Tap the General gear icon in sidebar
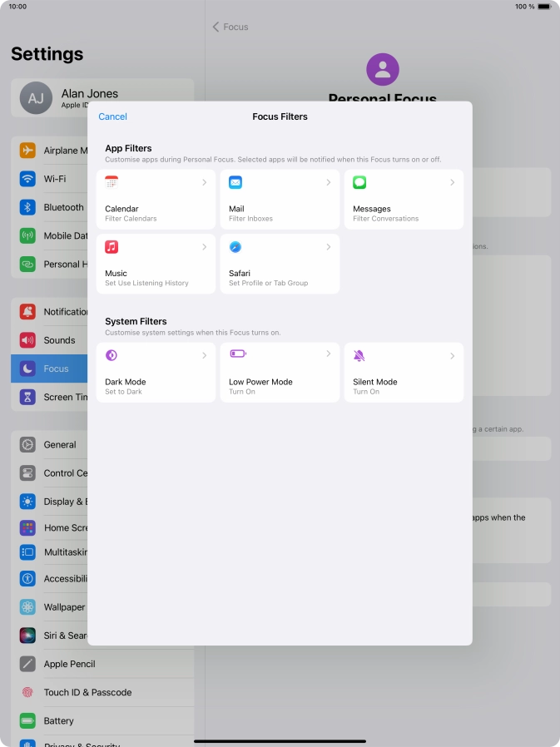 click(x=27, y=444)
